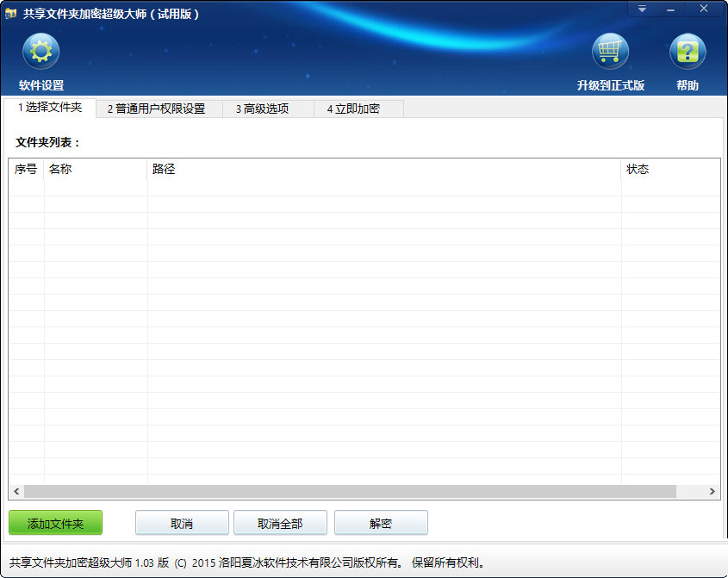Click the 升级到正式版 shopping cart icon
This screenshot has width=728, height=578.
[610, 51]
